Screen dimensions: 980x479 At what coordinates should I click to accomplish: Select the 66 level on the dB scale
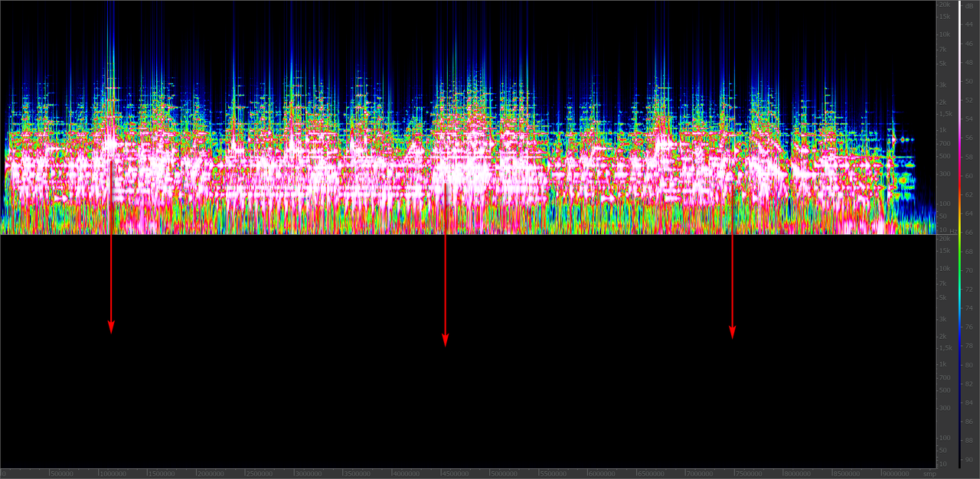pyautogui.click(x=969, y=232)
